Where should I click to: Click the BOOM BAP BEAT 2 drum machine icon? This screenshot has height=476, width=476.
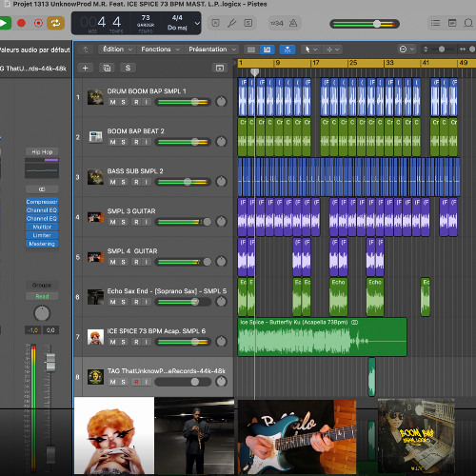point(95,137)
